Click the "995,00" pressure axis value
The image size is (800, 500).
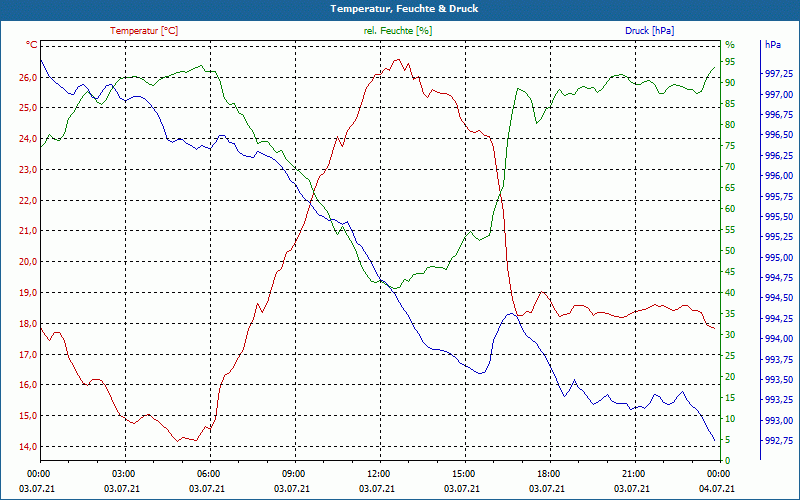click(779, 258)
